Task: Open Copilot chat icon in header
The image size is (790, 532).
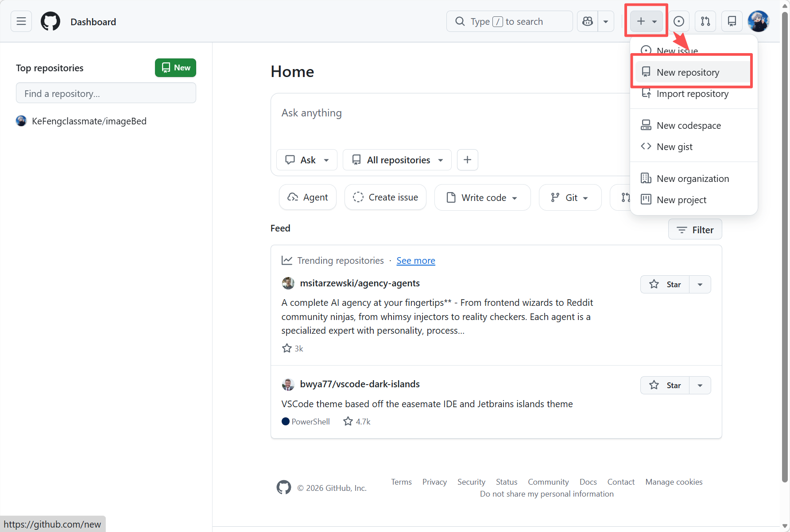Action: (588, 21)
